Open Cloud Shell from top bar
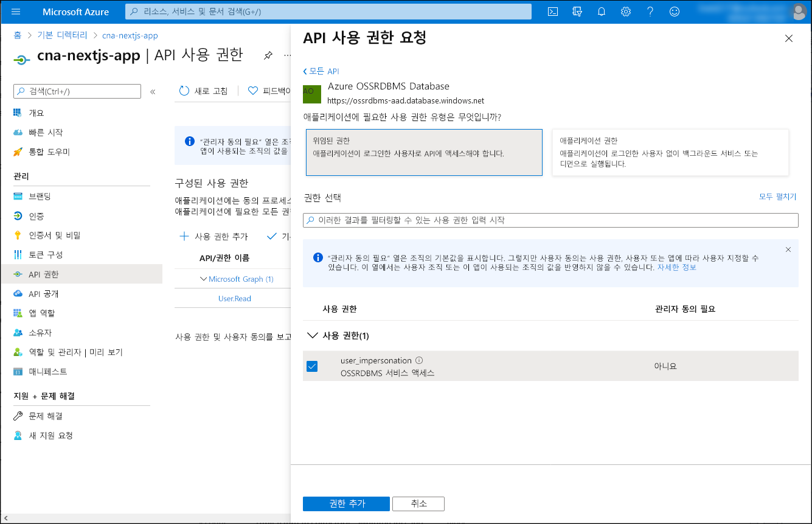 pos(553,12)
